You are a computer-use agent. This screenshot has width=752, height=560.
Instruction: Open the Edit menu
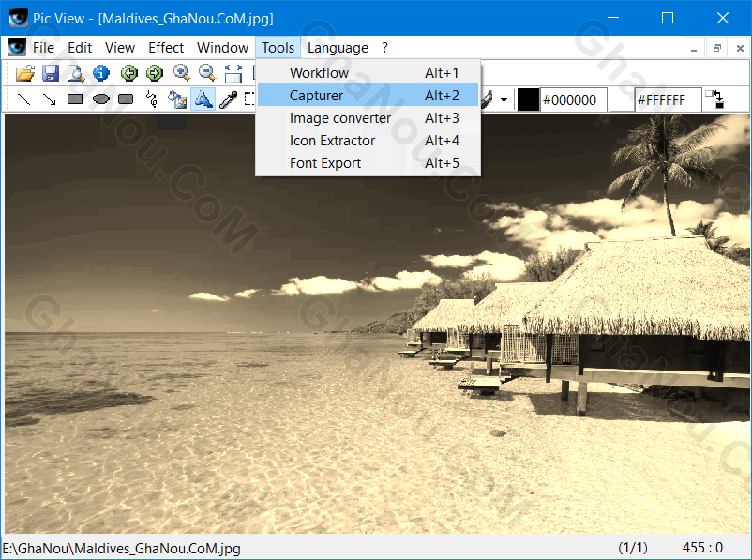(80, 48)
